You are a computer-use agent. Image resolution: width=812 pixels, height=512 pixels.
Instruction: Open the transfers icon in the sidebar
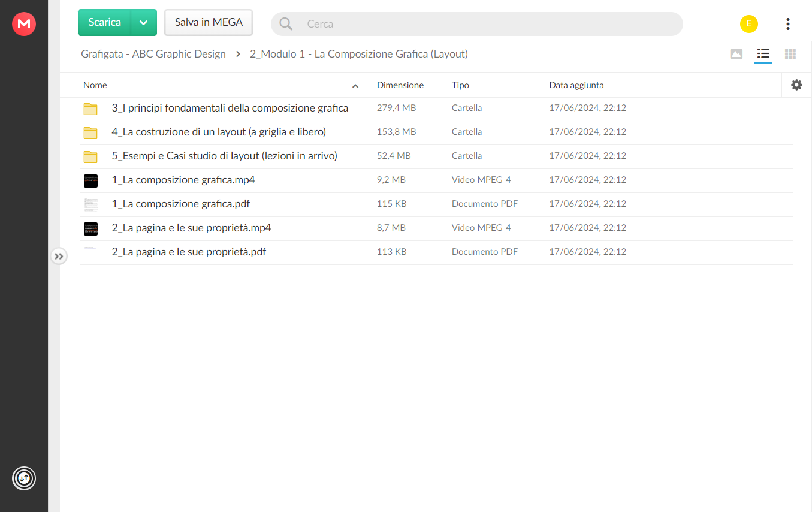click(x=24, y=478)
